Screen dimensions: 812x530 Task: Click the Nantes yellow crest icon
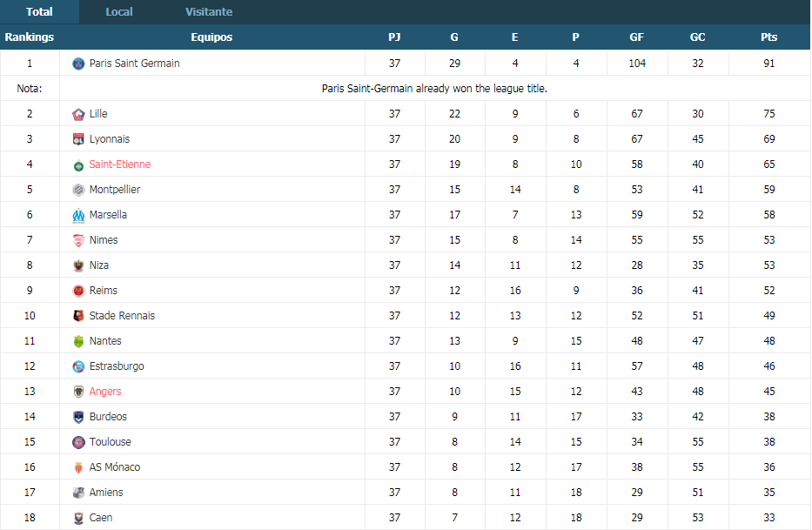pos(78,341)
